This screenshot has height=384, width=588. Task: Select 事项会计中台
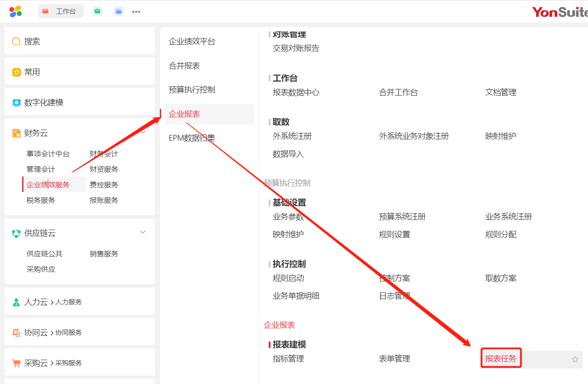pos(48,154)
